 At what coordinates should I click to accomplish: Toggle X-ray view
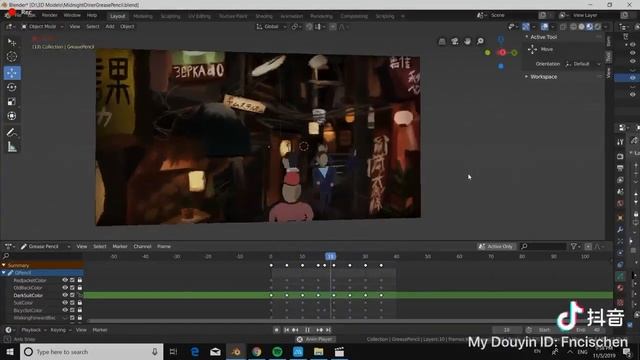click(563, 27)
